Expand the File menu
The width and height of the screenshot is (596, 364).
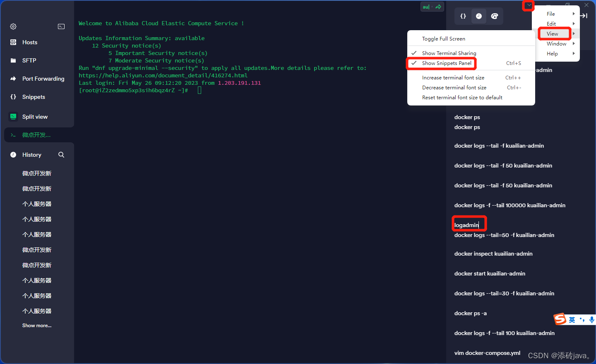[550, 14]
